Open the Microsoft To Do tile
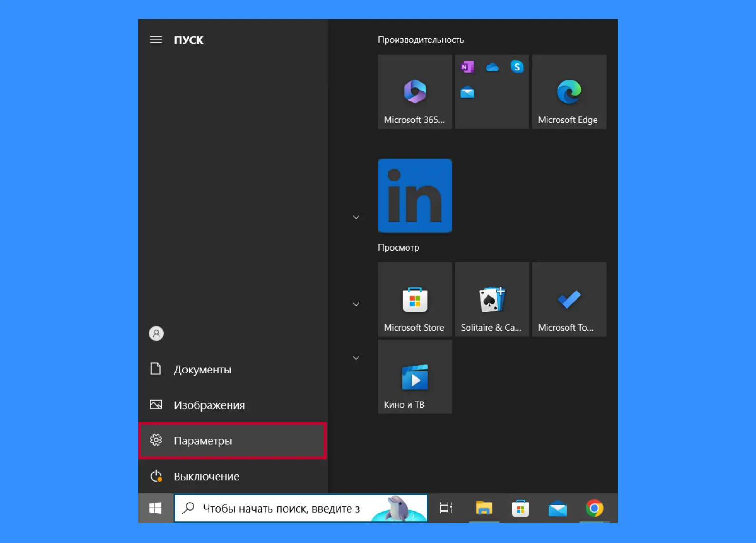 tap(569, 299)
